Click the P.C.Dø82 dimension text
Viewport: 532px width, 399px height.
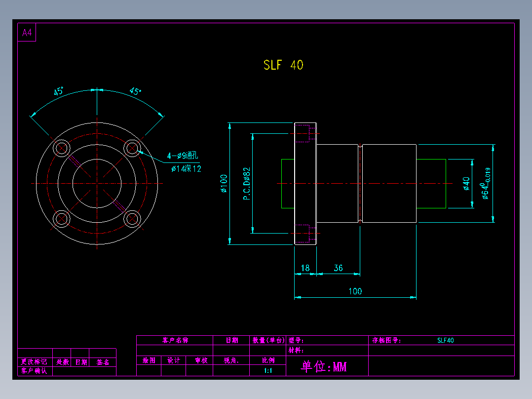pyautogui.click(x=247, y=184)
